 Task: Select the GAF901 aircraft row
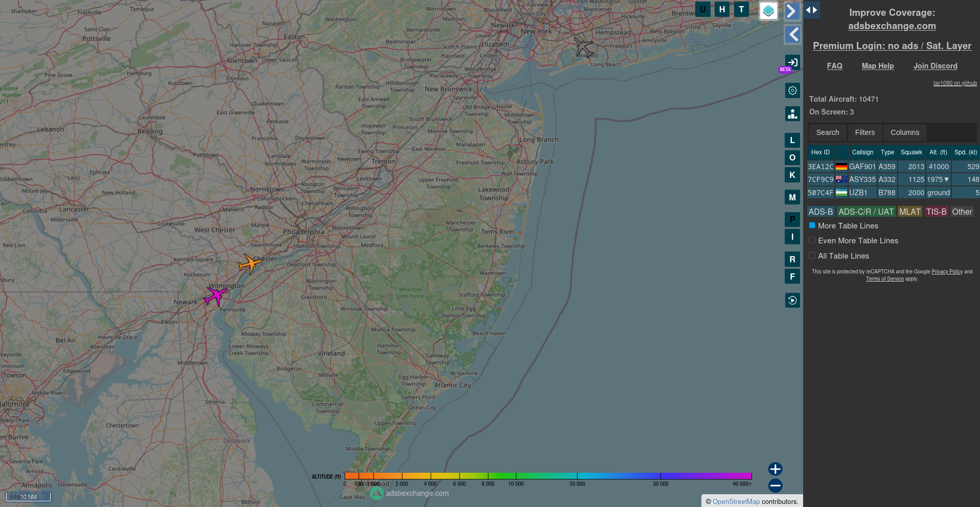pyautogui.click(x=894, y=167)
